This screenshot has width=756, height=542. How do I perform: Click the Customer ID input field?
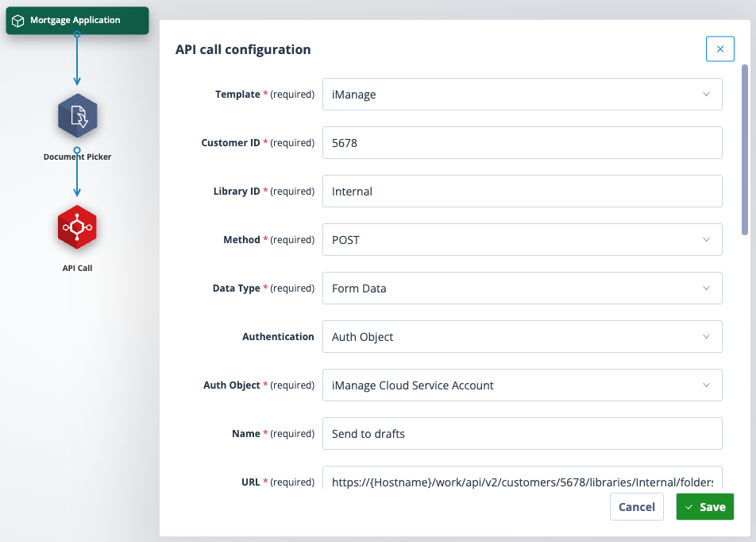tap(523, 143)
